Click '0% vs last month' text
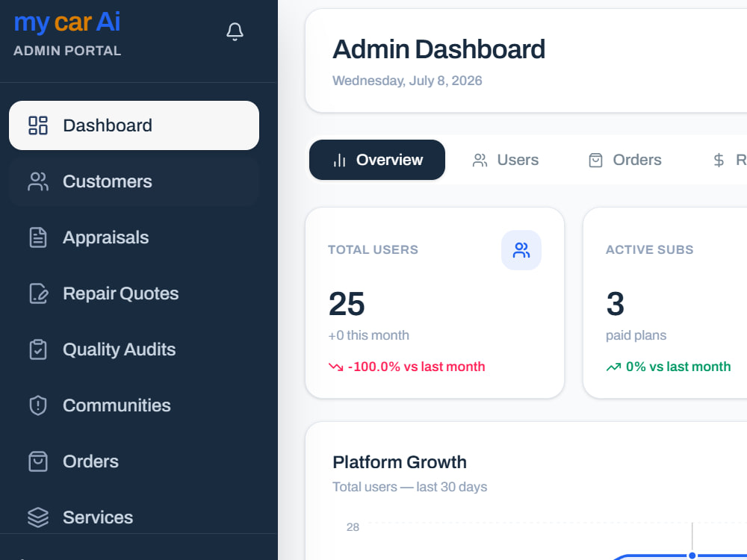This screenshot has height=560, width=747. click(678, 367)
